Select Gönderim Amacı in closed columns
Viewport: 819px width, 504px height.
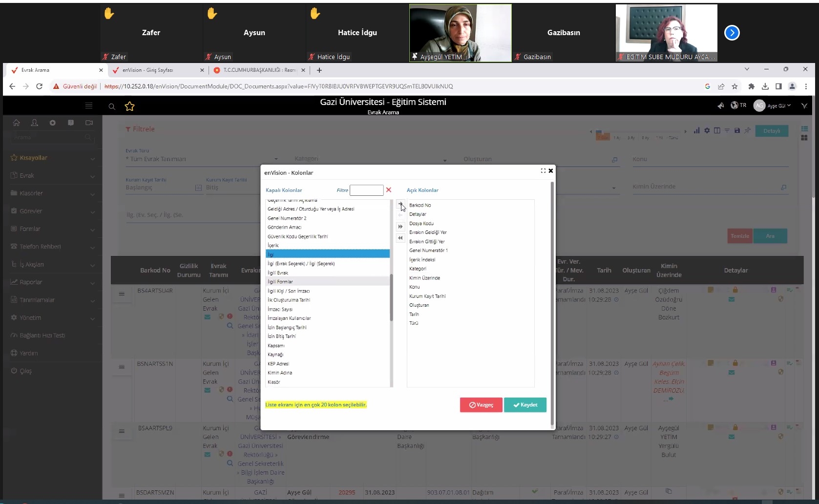click(x=327, y=227)
